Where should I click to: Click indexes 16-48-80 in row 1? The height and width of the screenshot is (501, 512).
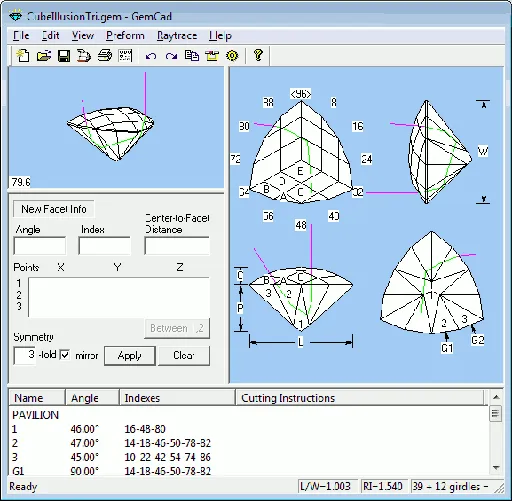(145, 429)
